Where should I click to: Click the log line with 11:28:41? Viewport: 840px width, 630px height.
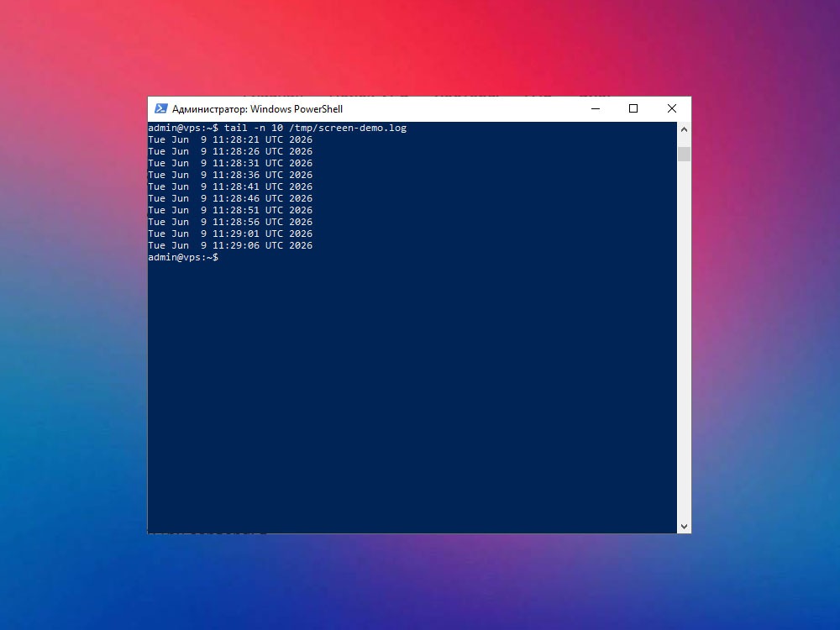tap(230, 187)
